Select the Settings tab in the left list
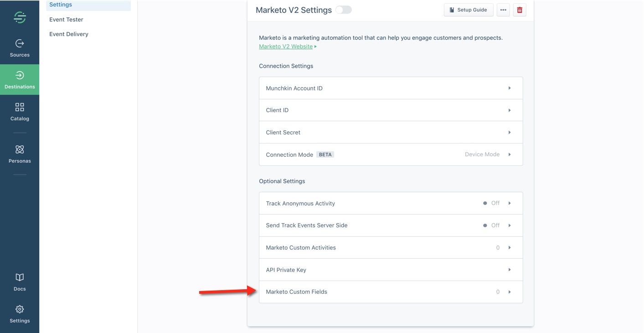This screenshot has height=333, width=644. tap(88, 5)
